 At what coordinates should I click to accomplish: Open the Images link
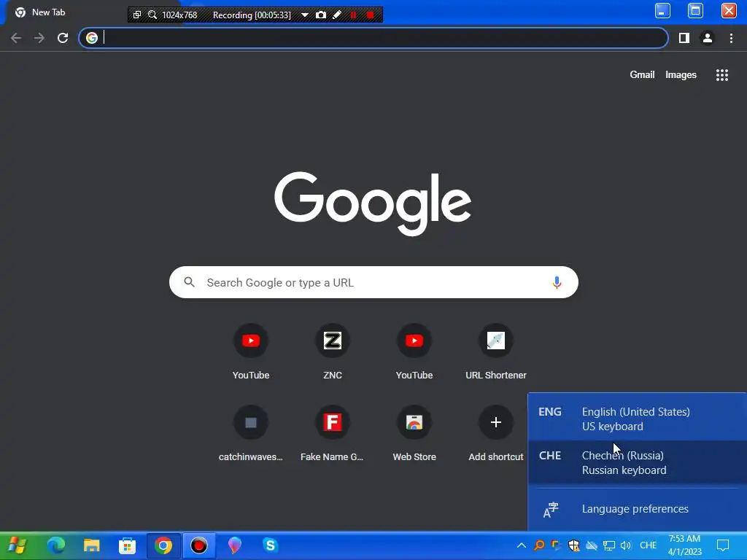coord(681,75)
